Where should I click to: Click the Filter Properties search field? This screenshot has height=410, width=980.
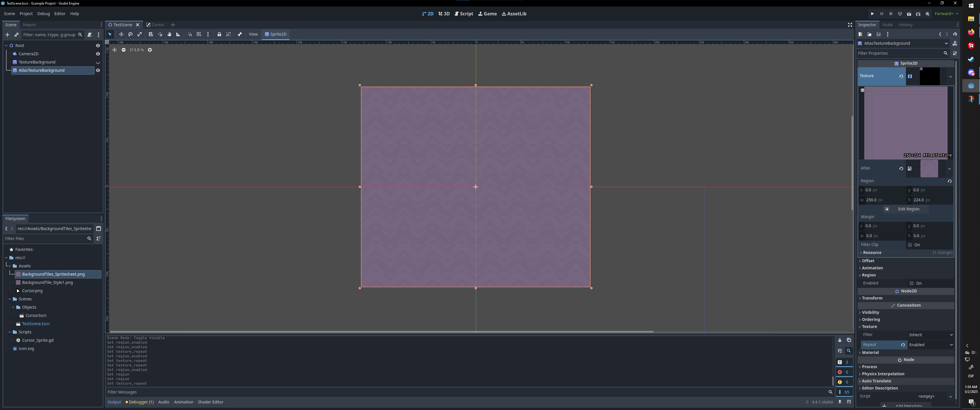[903, 53]
